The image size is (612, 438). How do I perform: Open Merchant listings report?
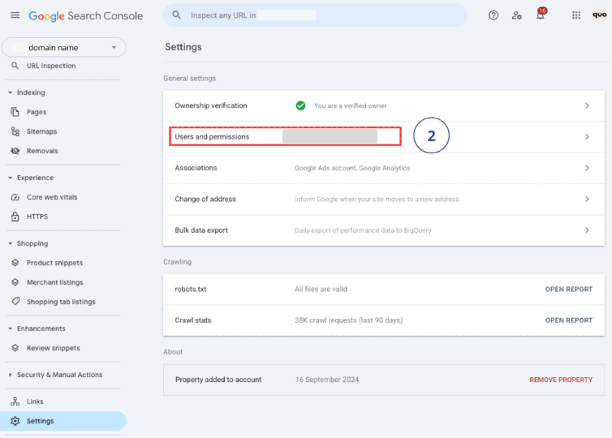[x=55, y=282]
